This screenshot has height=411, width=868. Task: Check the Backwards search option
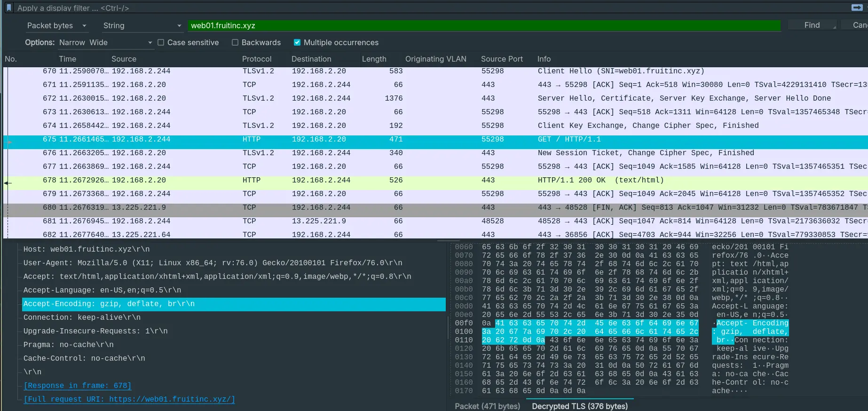tap(235, 42)
